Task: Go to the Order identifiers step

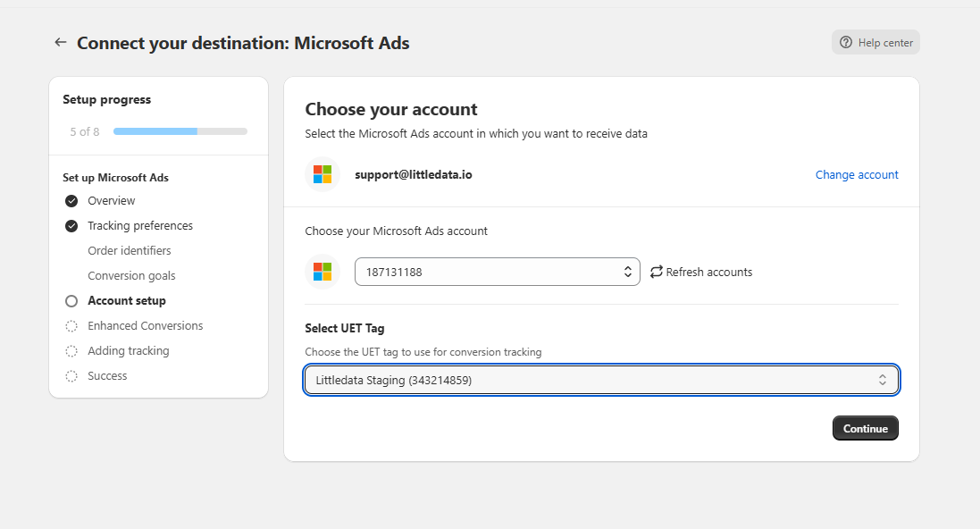Action: 130,251
